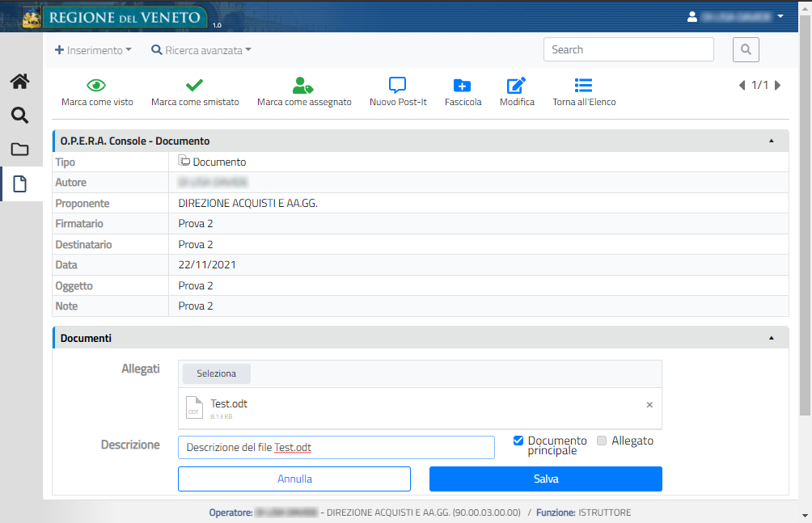The image size is (812, 523).
Task: Click the Seleziona file button
Action: click(217, 373)
